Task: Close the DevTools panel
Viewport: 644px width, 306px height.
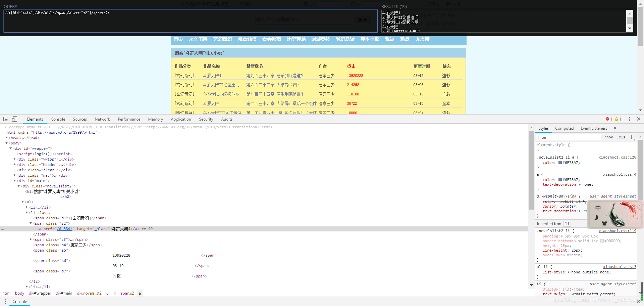Action: 639,119
